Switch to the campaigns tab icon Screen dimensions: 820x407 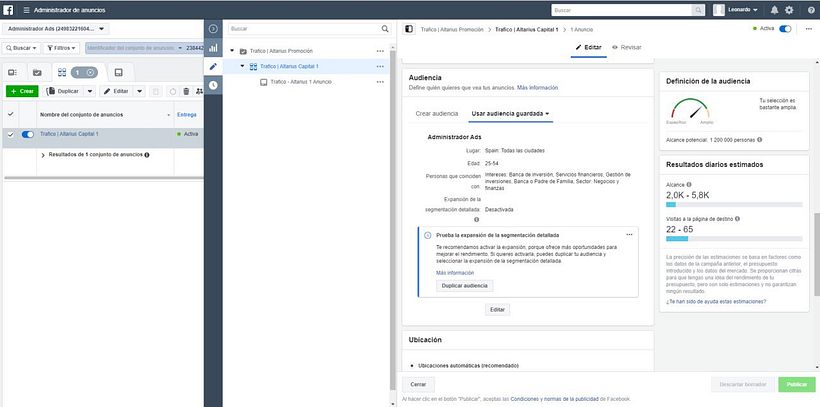tap(37, 72)
